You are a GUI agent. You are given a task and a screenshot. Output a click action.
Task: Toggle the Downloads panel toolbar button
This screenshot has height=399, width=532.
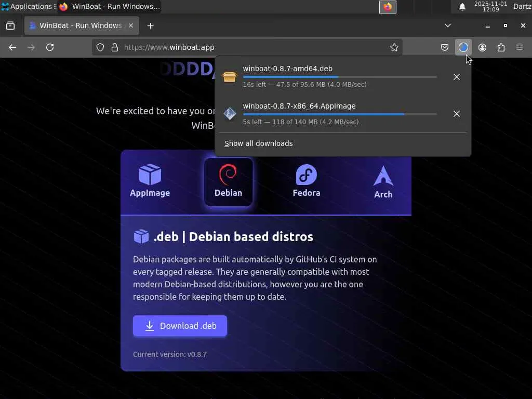click(463, 47)
